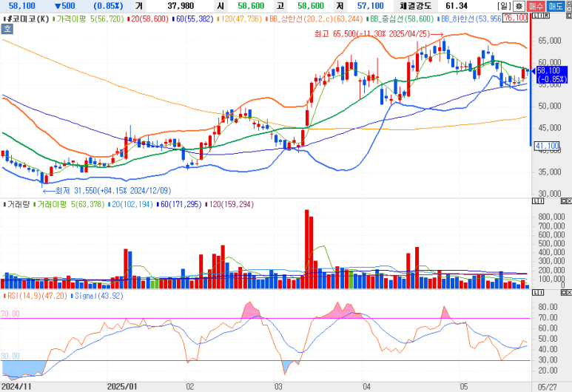Select the BB_상한선 upper band legend
572x392 pixels.
(x=314, y=19)
